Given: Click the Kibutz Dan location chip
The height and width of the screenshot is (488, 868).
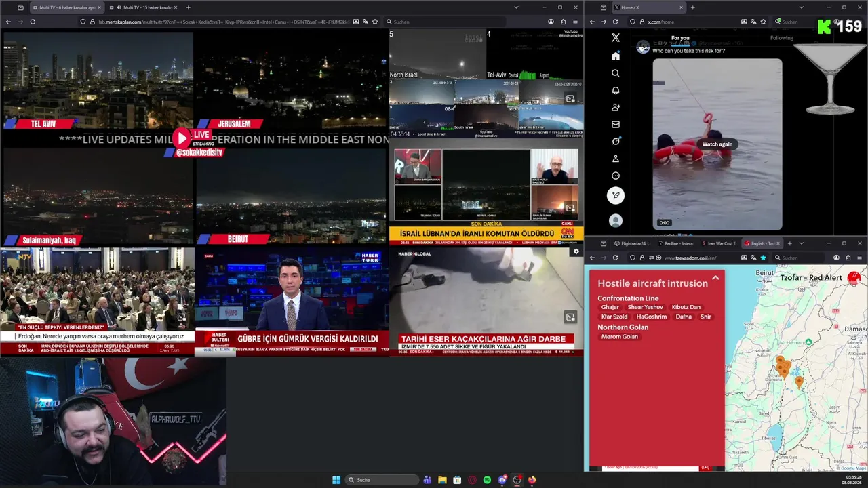Looking at the screenshot, I should (x=686, y=307).
